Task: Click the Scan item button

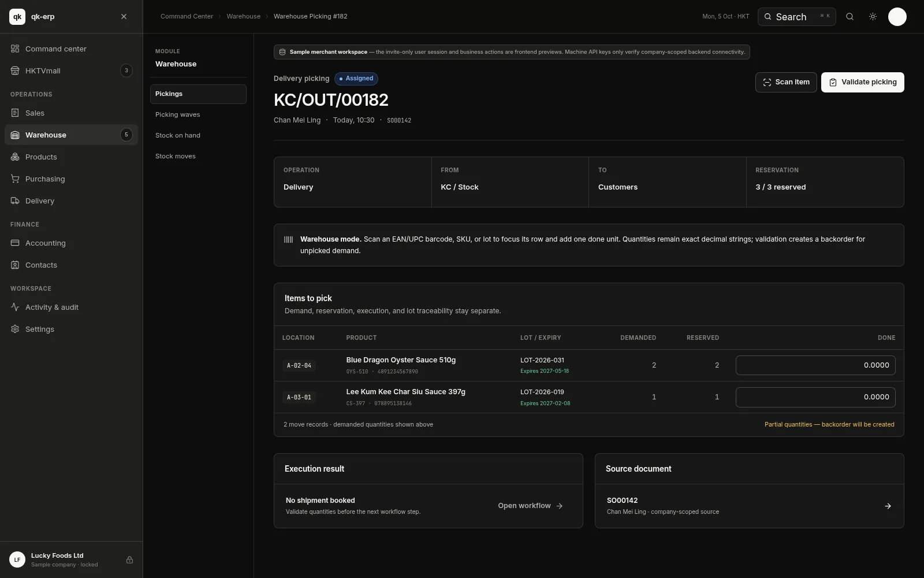Action: click(x=786, y=82)
